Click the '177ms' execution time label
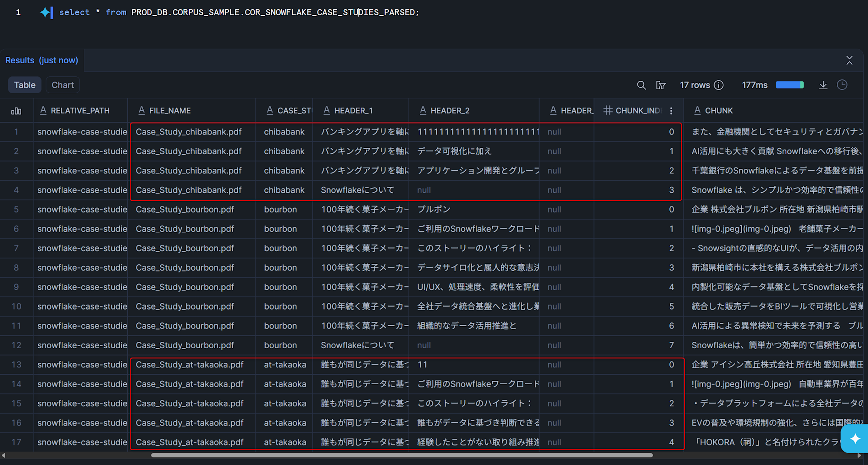Viewport: 868px width, 465px height. [755, 85]
